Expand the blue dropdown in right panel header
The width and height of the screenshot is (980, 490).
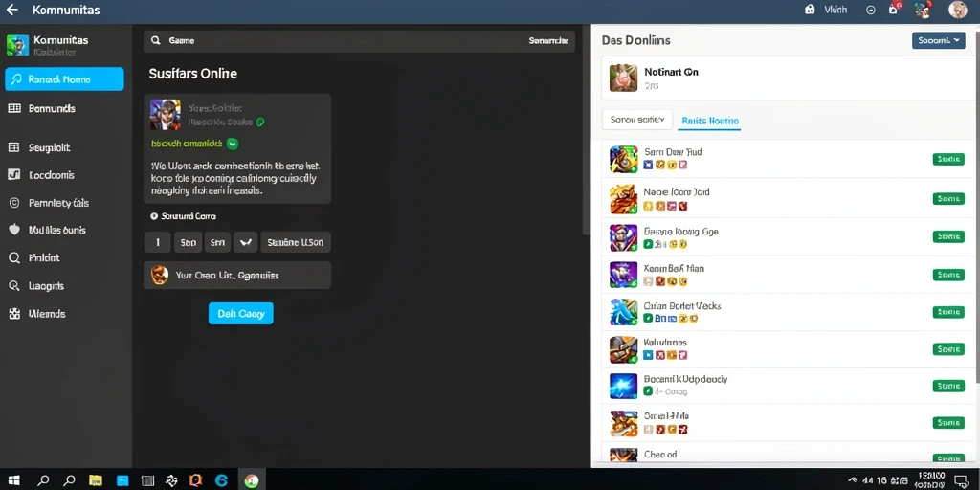click(939, 40)
